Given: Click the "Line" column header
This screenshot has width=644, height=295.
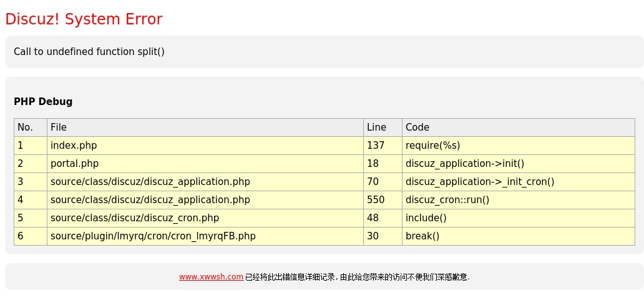Looking at the screenshot, I should coord(383,127).
